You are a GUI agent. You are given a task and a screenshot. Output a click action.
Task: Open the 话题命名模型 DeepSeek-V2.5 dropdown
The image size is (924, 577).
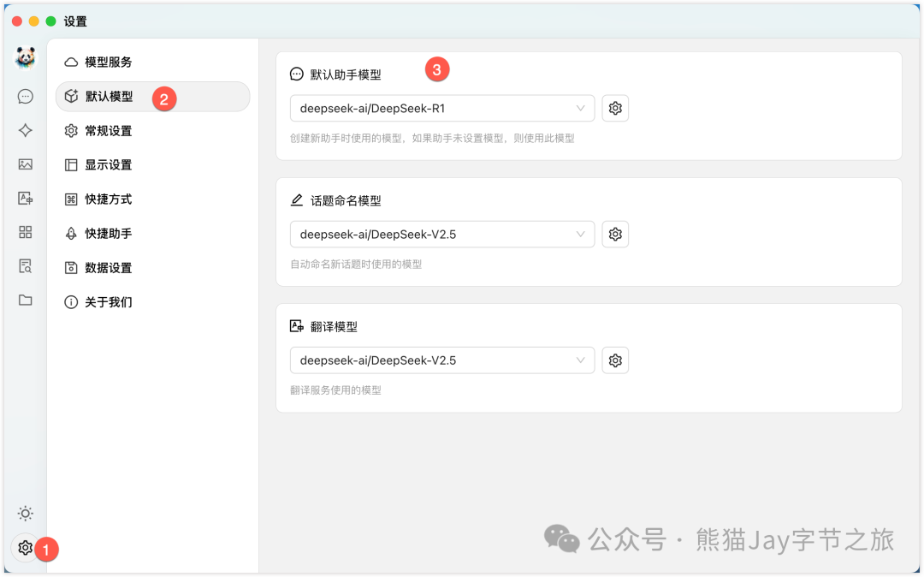[442, 235]
